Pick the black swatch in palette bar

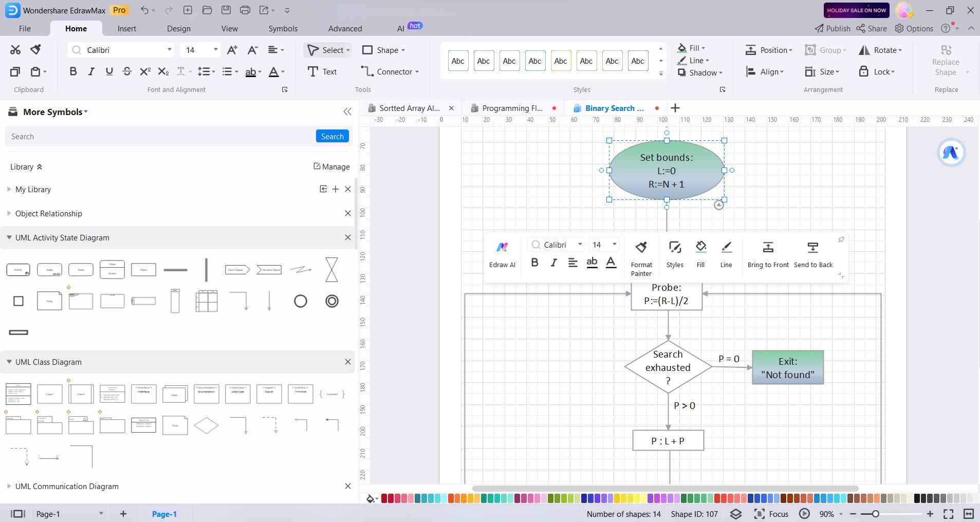(x=917, y=498)
